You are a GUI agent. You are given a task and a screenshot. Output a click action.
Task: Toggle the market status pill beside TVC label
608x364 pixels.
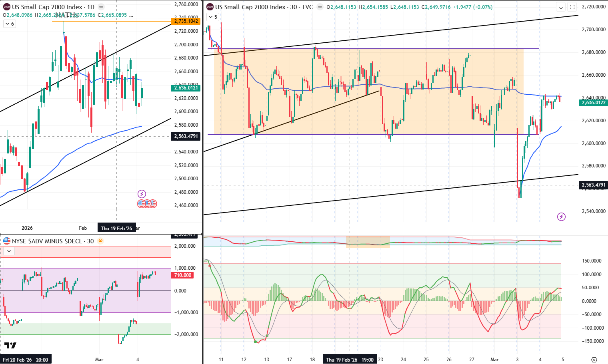tap(320, 7)
